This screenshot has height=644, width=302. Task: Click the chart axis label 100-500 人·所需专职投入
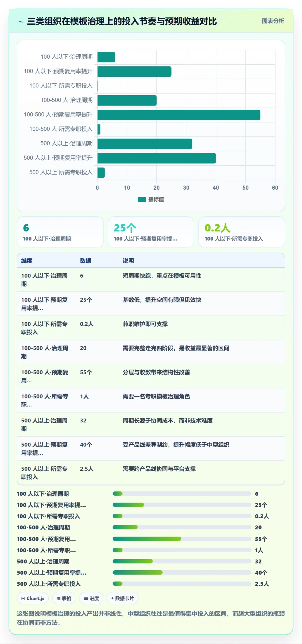click(61, 129)
